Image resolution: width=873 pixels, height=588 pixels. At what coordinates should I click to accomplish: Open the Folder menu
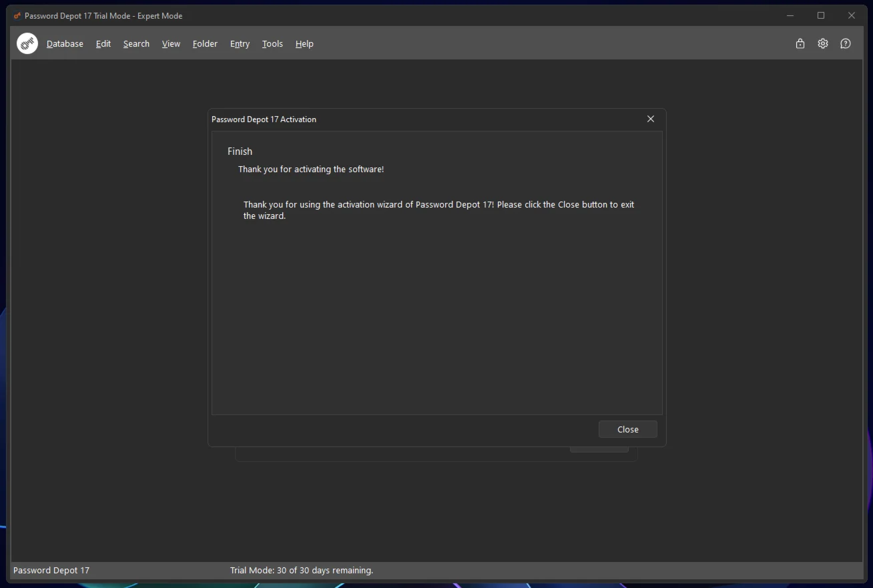tap(205, 43)
